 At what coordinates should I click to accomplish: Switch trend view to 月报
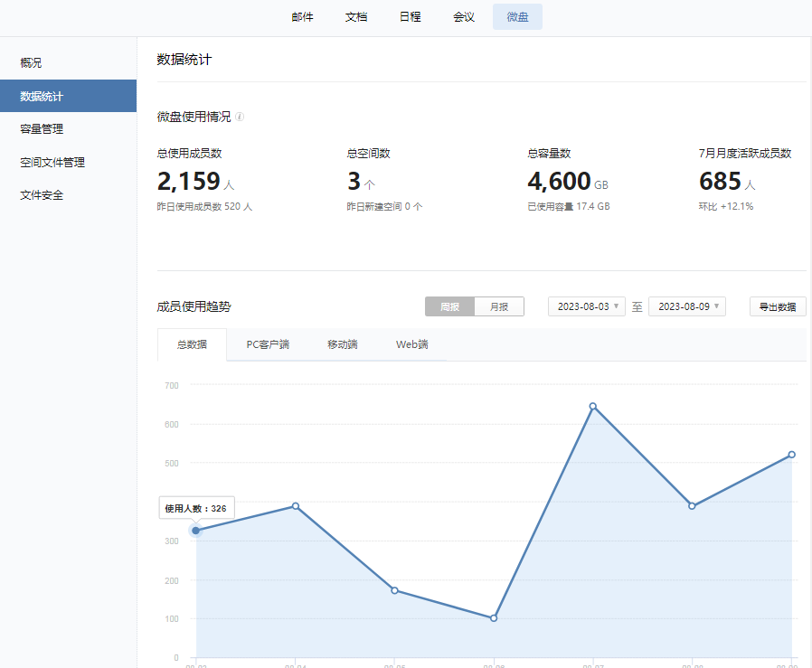tap(498, 306)
